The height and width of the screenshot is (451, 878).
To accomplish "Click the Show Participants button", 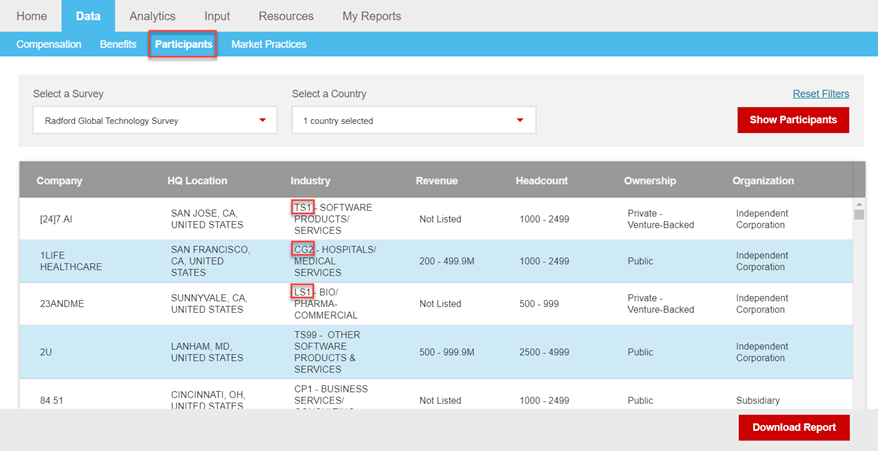I will coord(793,120).
